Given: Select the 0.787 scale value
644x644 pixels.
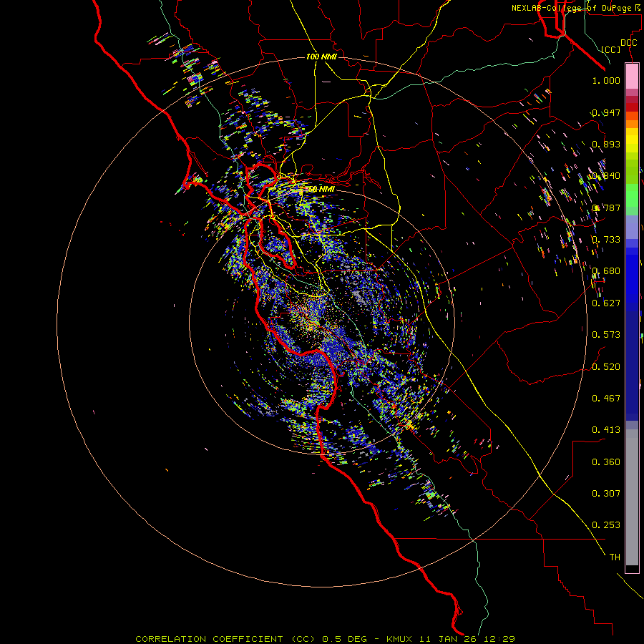Looking at the screenshot, I should [606, 208].
